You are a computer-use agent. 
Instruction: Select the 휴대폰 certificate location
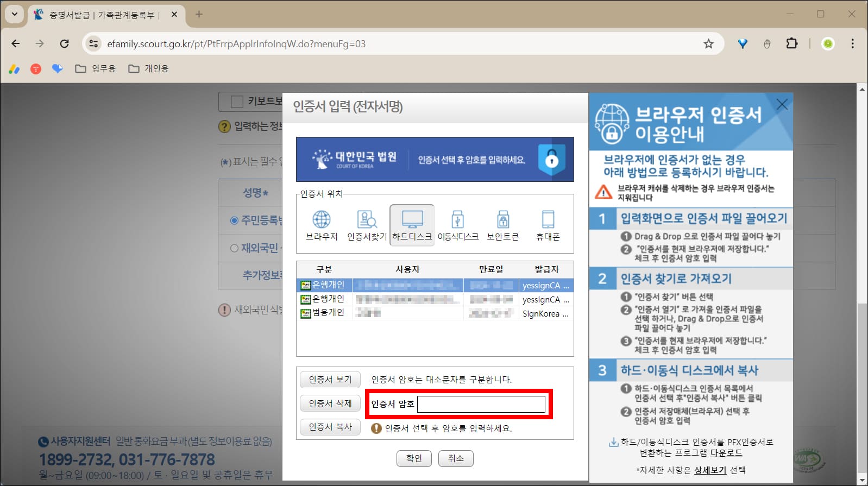pyautogui.click(x=548, y=225)
